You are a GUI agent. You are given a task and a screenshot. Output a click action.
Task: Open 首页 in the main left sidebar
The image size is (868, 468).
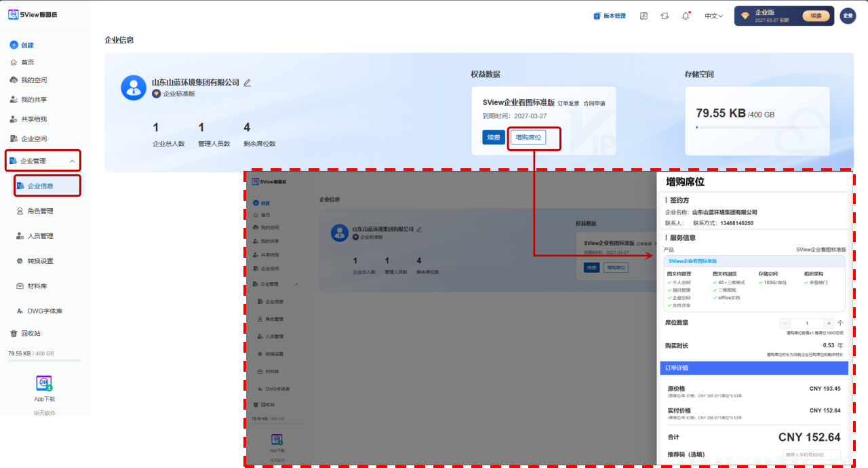pos(22,62)
